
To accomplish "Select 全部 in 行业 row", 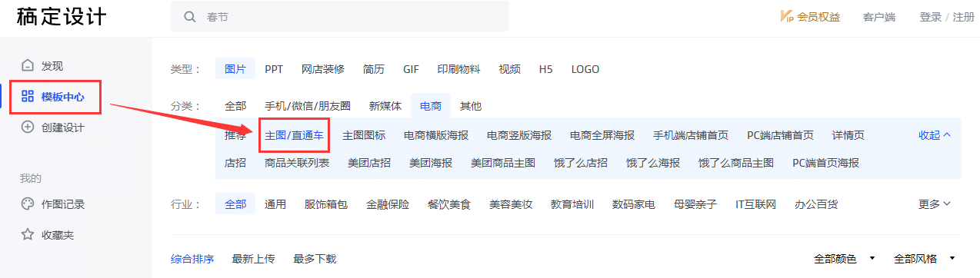I will coord(235,204).
